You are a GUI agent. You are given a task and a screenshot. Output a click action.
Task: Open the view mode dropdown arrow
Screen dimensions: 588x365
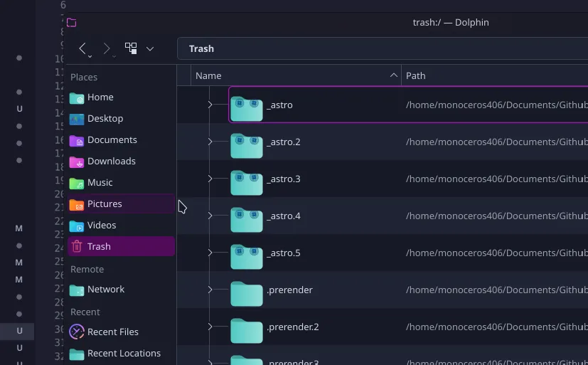point(150,49)
